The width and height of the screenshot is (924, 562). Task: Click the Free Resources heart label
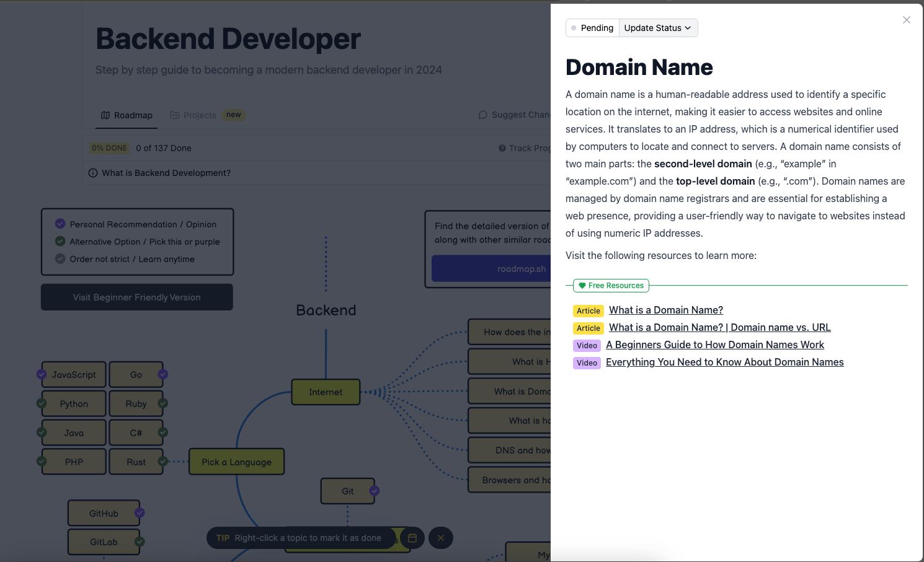[x=611, y=286]
